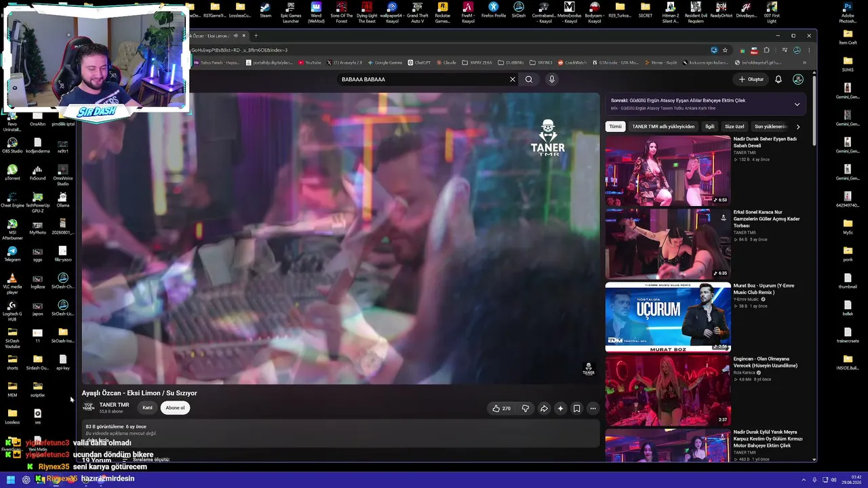The width and height of the screenshot is (868, 488).
Task: Open Grand Theft Auto V desktop icon
Action: tap(418, 12)
